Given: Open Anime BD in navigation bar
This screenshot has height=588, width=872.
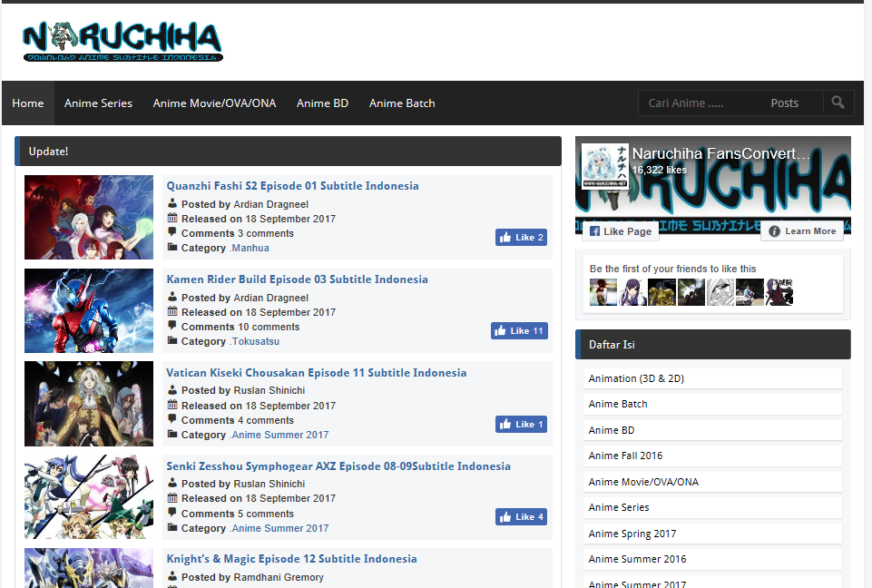Looking at the screenshot, I should [322, 103].
